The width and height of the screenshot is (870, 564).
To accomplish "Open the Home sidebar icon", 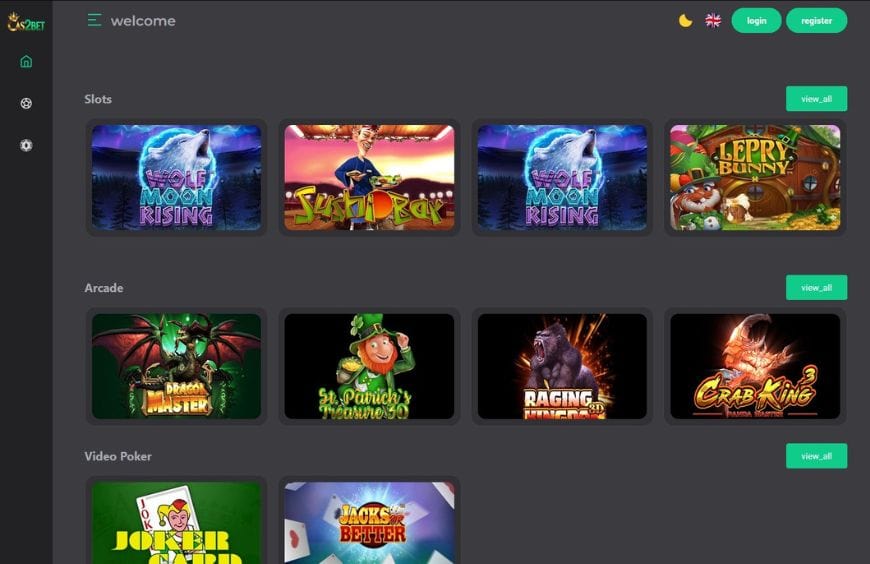I will coord(26,62).
